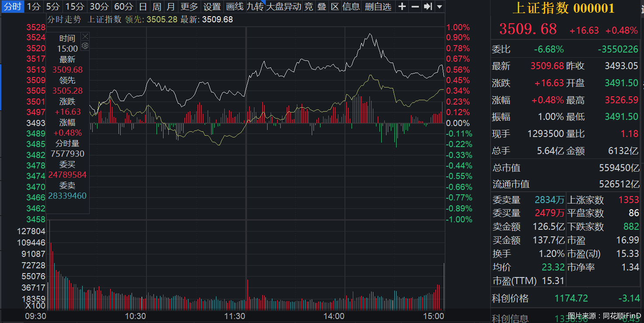
Task: Click the 总市值 559450亿 value
Action: coord(619,168)
